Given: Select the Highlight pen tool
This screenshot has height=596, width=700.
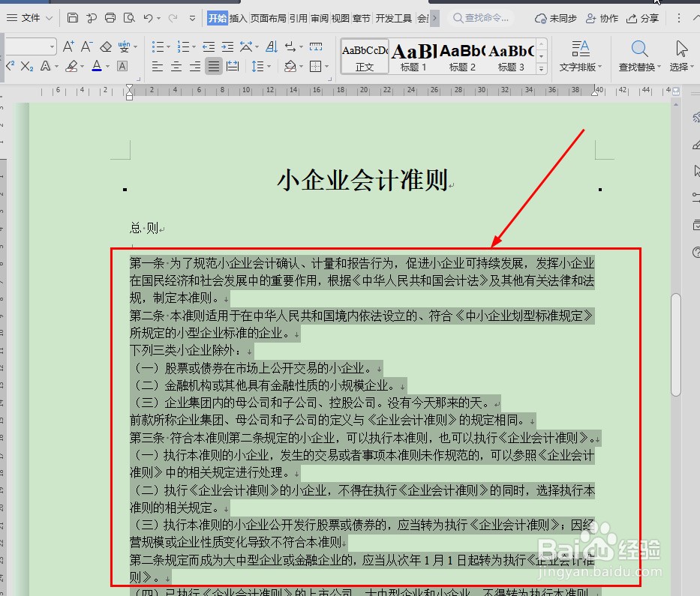Looking at the screenshot, I should coord(71,67).
